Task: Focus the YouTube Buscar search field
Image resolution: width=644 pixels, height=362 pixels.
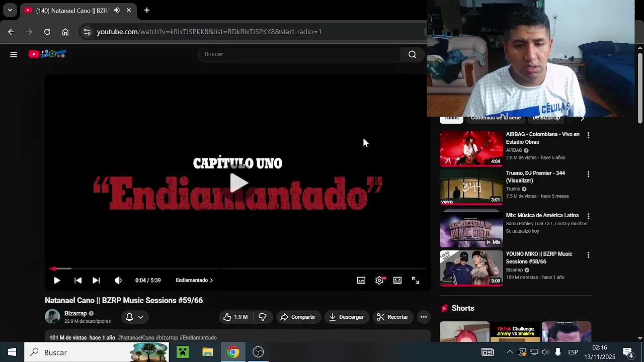Action: click(300, 54)
